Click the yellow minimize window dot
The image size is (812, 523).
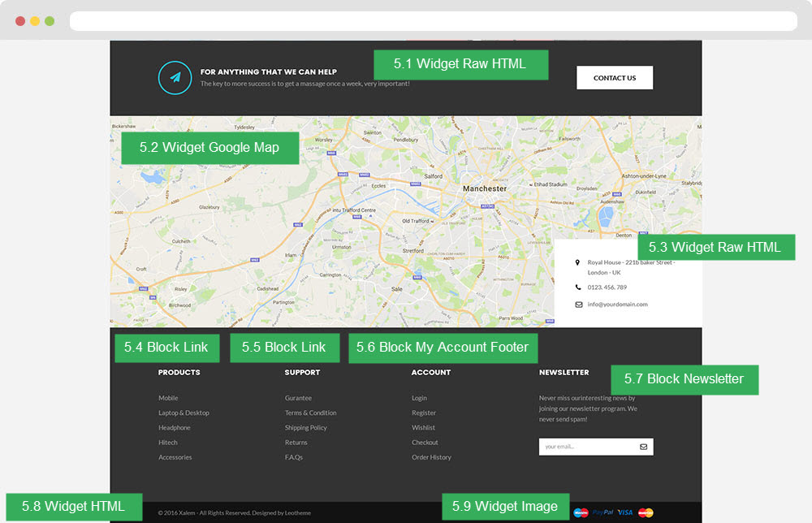[x=35, y=21]
